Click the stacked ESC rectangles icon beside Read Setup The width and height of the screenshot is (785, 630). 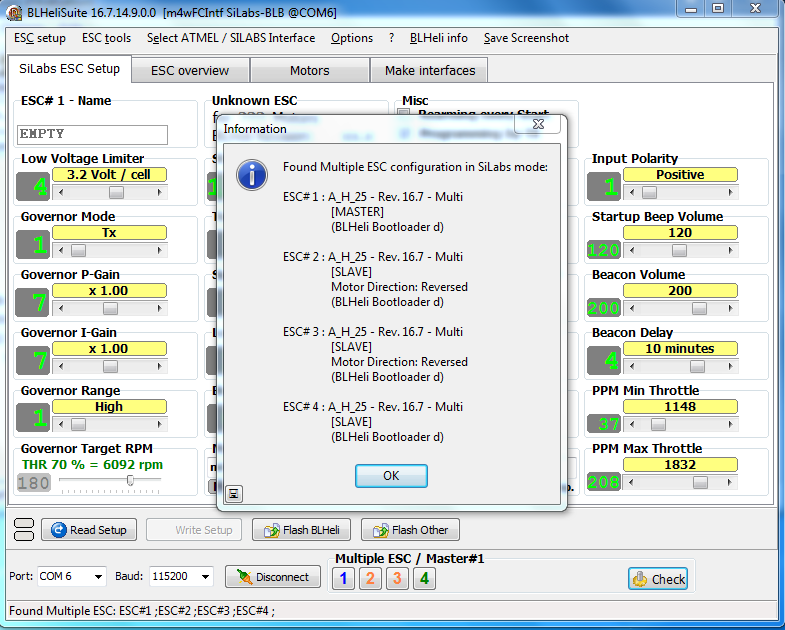tap(24, 529)
